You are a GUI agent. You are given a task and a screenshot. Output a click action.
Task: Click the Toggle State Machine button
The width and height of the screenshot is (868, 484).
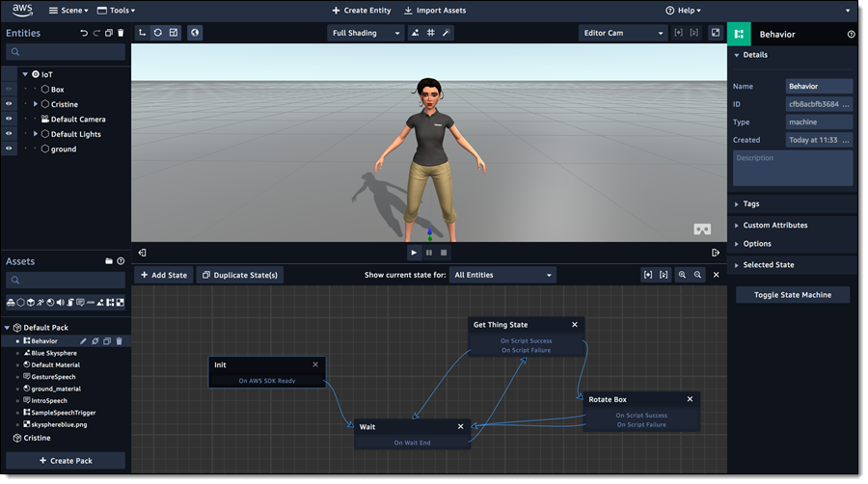(x=792, y=295)
